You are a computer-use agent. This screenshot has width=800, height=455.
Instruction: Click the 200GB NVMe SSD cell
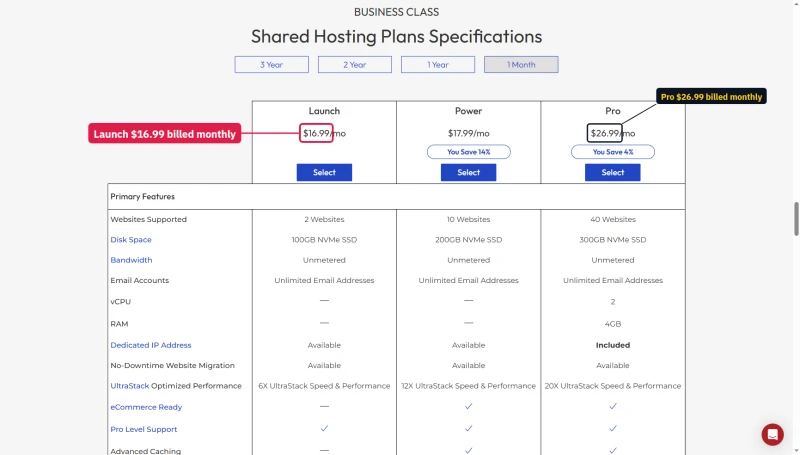click(468, 240)
